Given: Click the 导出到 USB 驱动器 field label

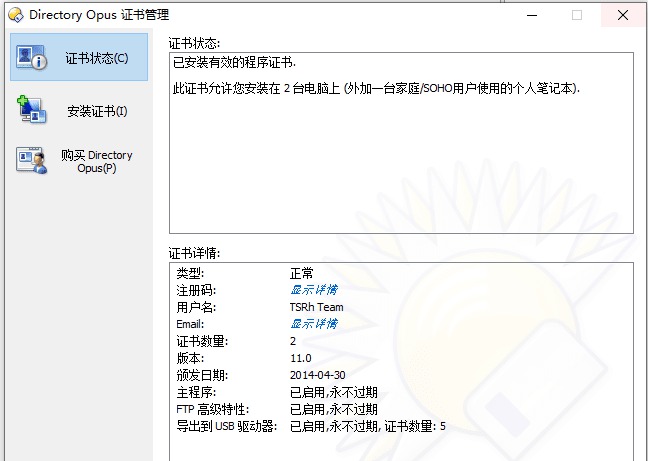Looking at the screenshot, I should 226,426.
